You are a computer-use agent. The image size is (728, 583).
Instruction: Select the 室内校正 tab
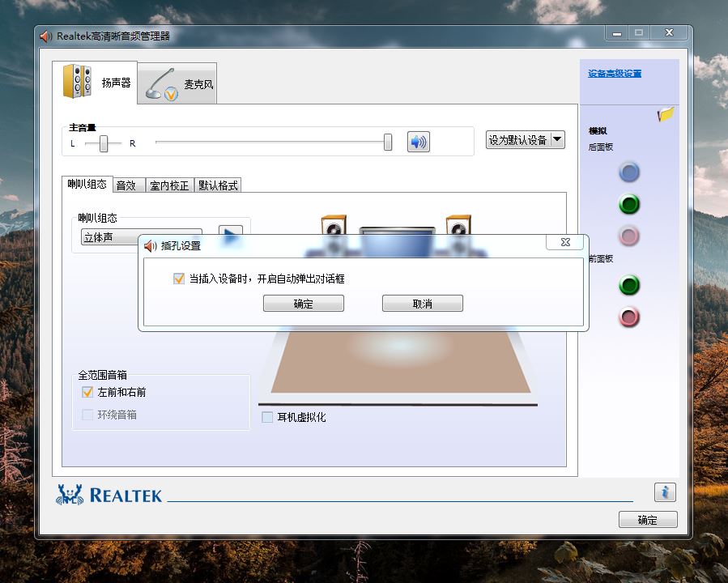pyautogui.click(x=169, y=185)
